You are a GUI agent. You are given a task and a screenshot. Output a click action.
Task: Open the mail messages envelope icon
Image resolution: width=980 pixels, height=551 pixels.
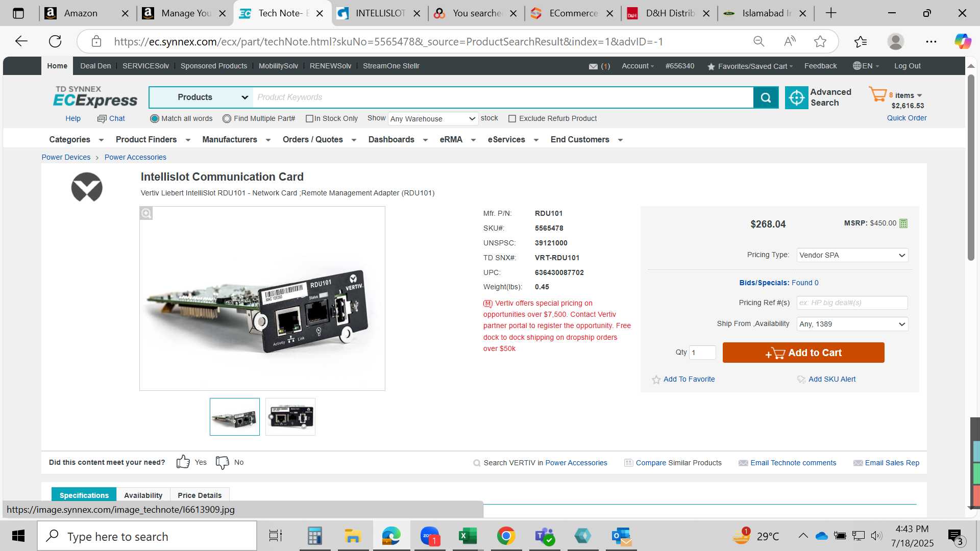coord(593,66)
